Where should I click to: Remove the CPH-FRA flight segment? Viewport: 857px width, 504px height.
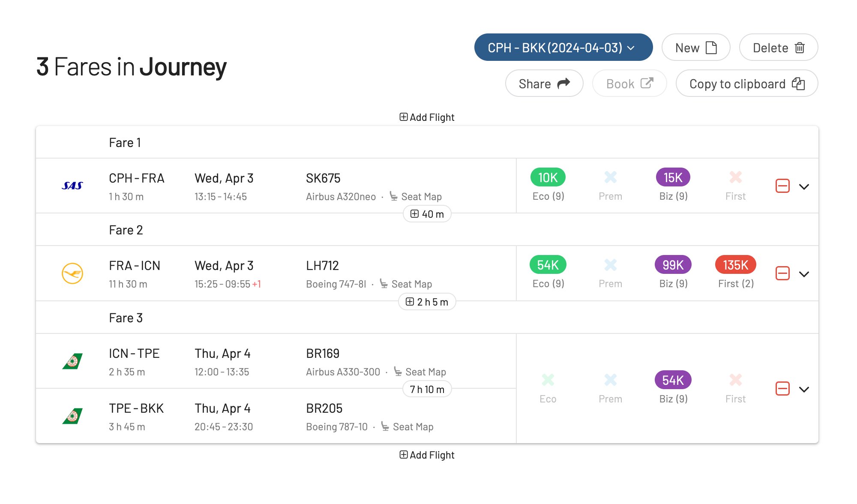782,186
